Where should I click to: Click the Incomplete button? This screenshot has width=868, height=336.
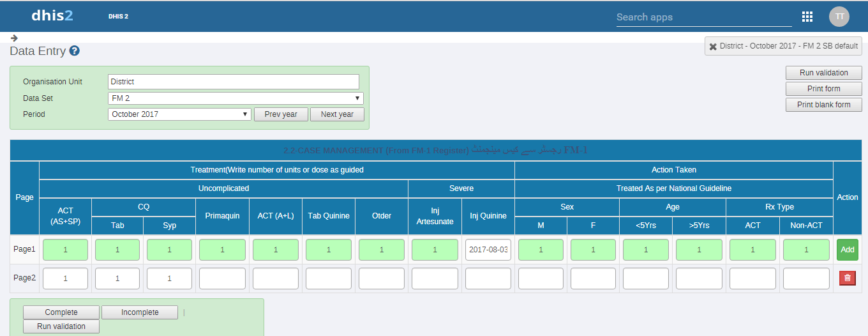click(x=140, y=312)
